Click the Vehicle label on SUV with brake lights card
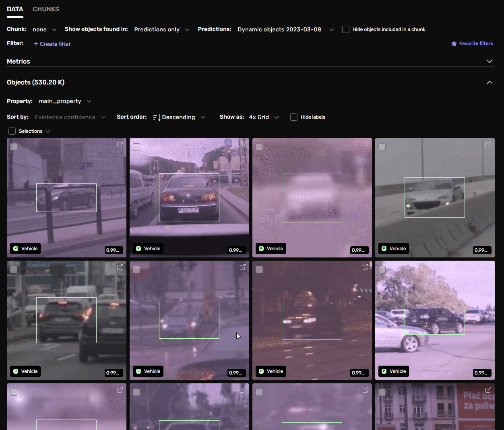Screen dimensions: 504x430 [x=25, y=371]
